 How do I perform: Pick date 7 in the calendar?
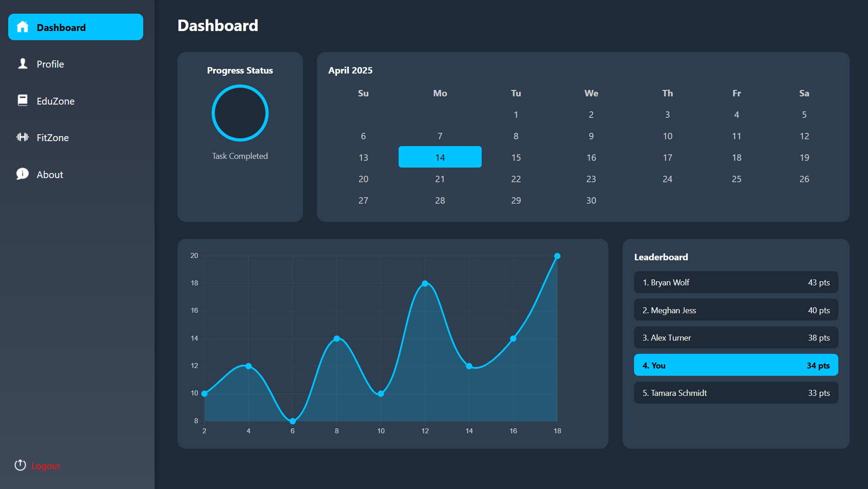[x=440, y=136]
